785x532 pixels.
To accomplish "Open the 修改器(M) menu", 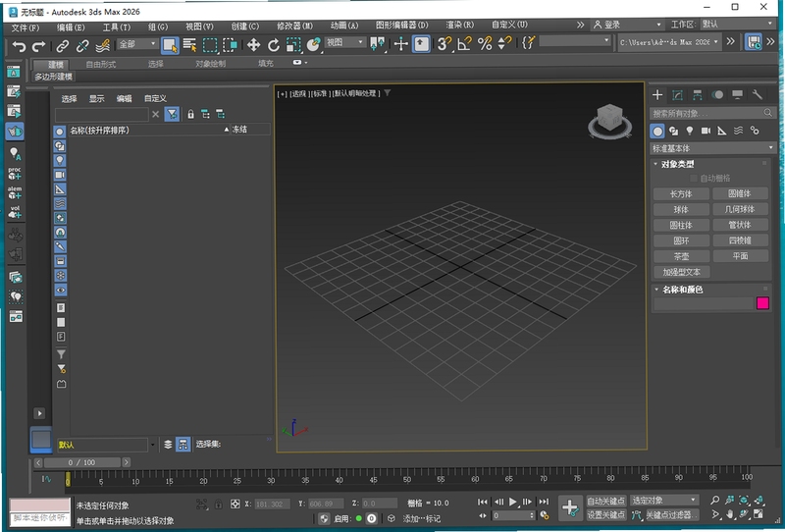I will tap(295, 26).
